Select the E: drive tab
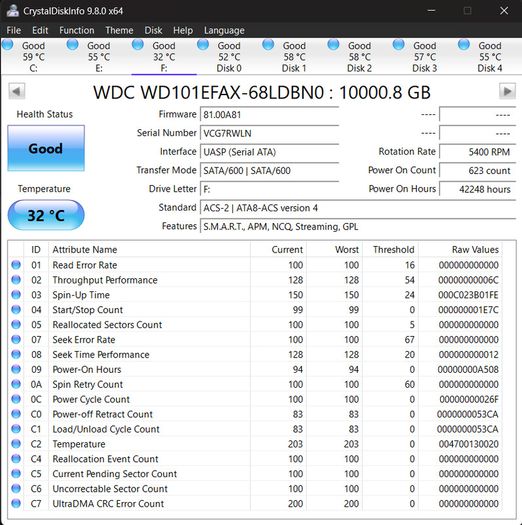The width and height of the screenshot is (522, 525). [98, 57]
